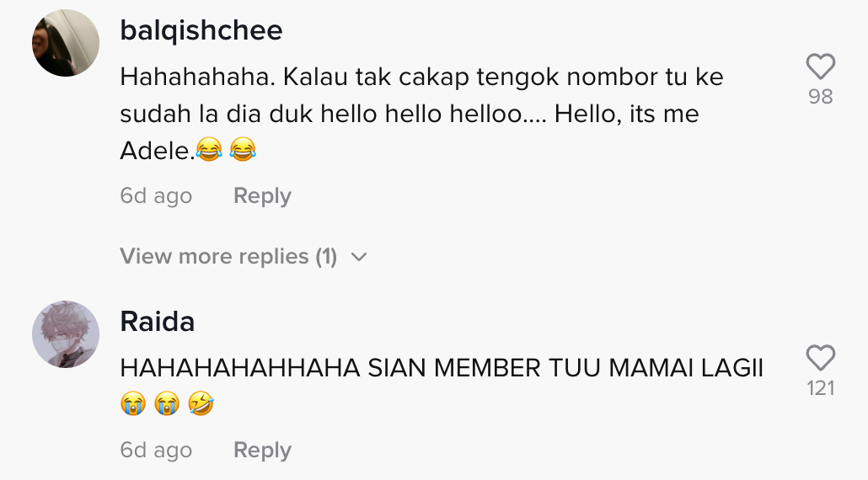Go to the balqishchee username profile
Image resolution: width=868 pixels, height=480 pixels.
(201, 30)
